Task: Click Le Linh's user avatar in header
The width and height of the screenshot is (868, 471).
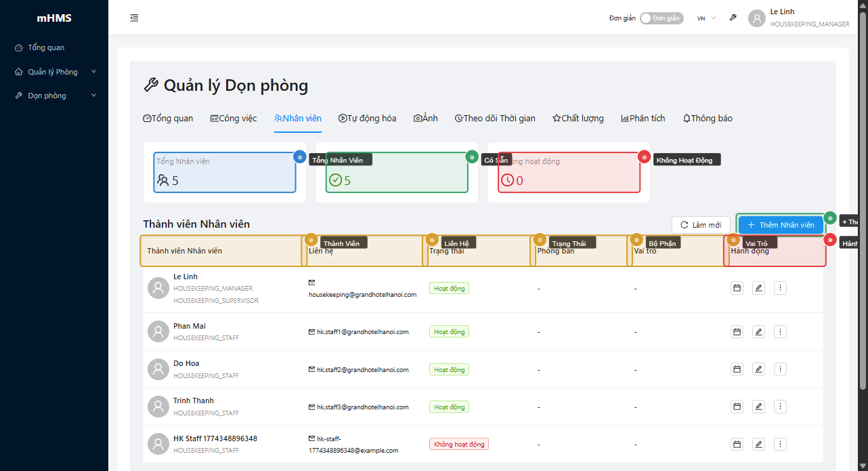Action: [x=756, y=18]
